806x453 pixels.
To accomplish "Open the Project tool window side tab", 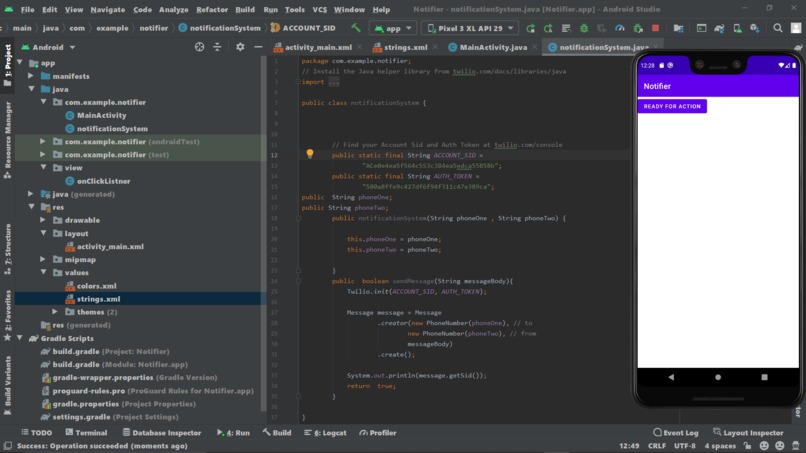I will [x=7, y=65].
